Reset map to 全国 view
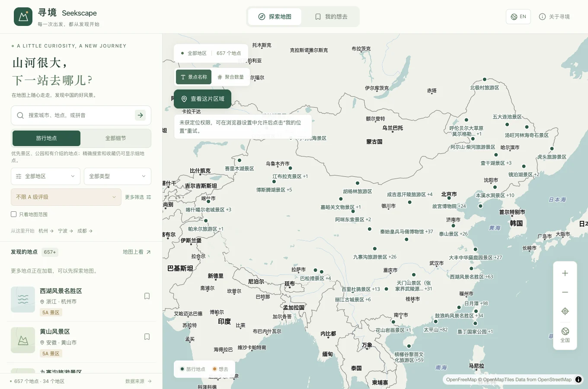 click(x=565, y=335)
